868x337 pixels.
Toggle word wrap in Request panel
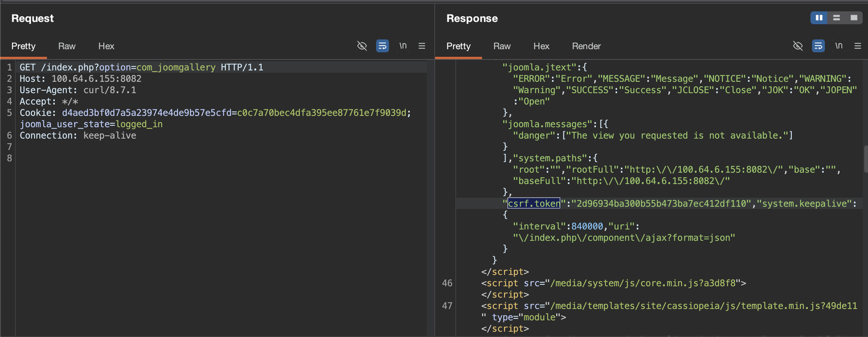382,46
